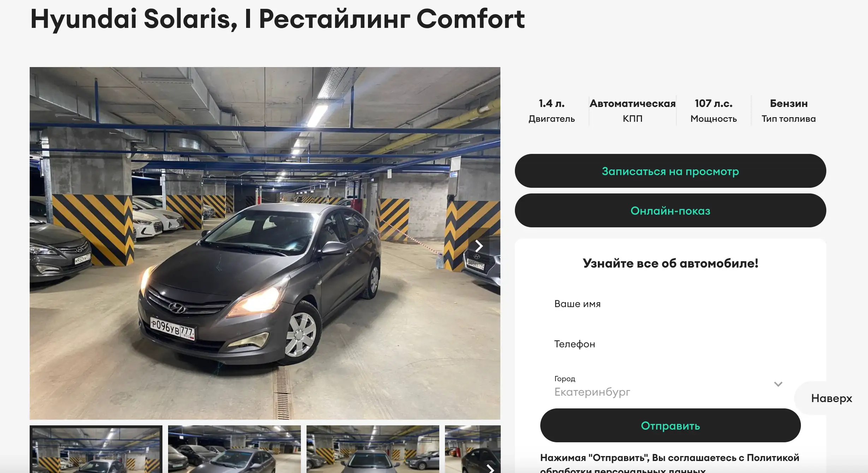Click Наверх back-to-top button
This screenshot has width=868, height=473.
click(831, 398)
